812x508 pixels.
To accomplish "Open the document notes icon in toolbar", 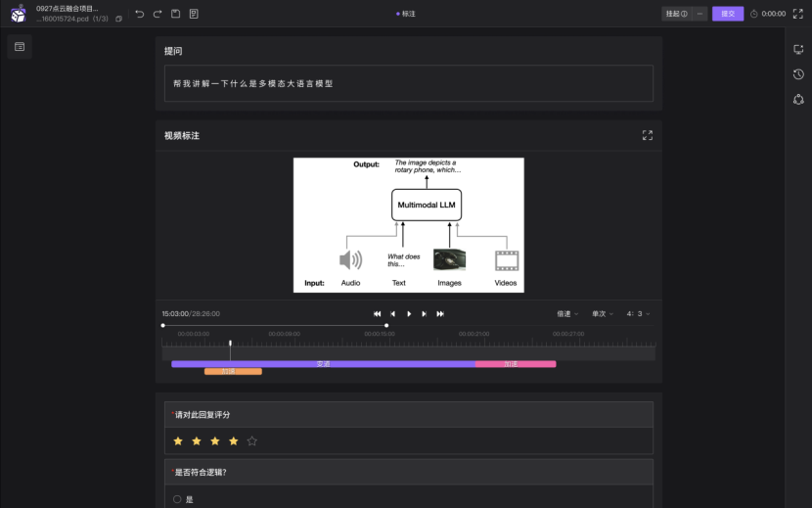I will pos(194,14).
